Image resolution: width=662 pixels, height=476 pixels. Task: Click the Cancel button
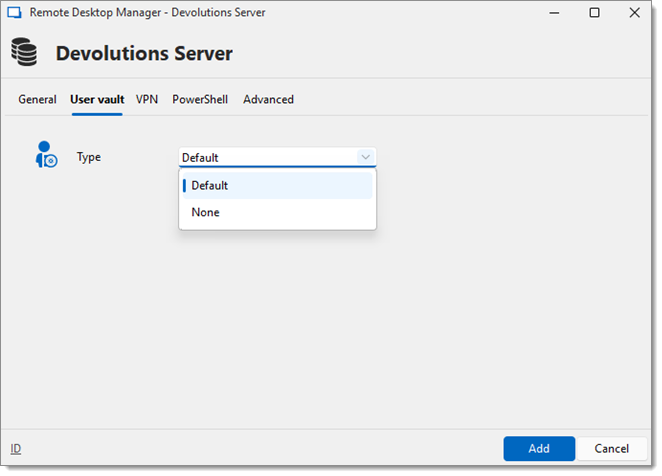[612, 449]
